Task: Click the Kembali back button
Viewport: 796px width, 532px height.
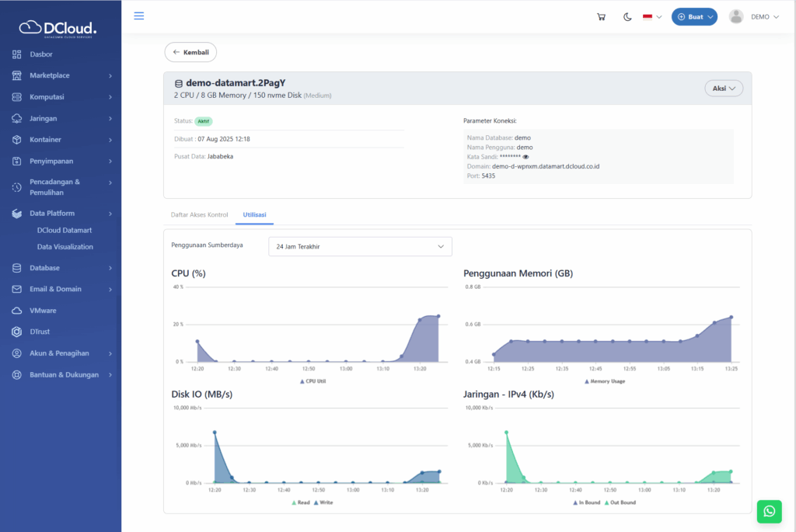Action: 190,52
